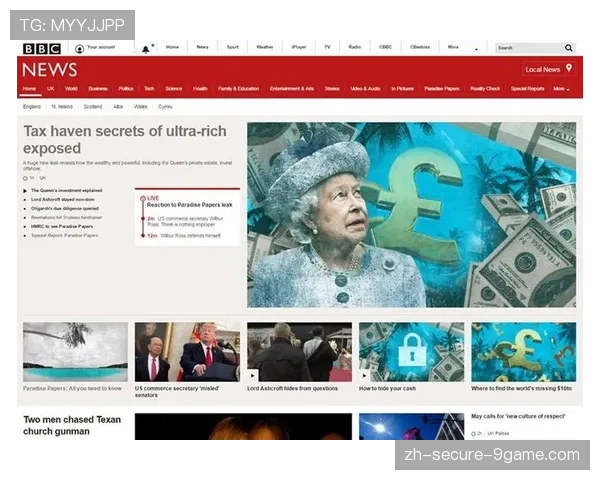The width and height of the screenshot is (600, 480).
Task: Open the US commerce secretary story thumbnail
Action: [187, 351]
